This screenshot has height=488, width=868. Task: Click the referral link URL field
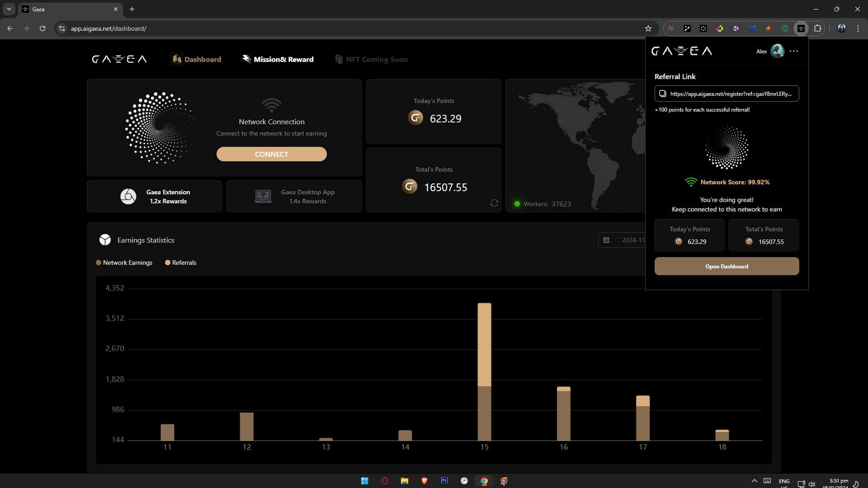click(726, 94)
